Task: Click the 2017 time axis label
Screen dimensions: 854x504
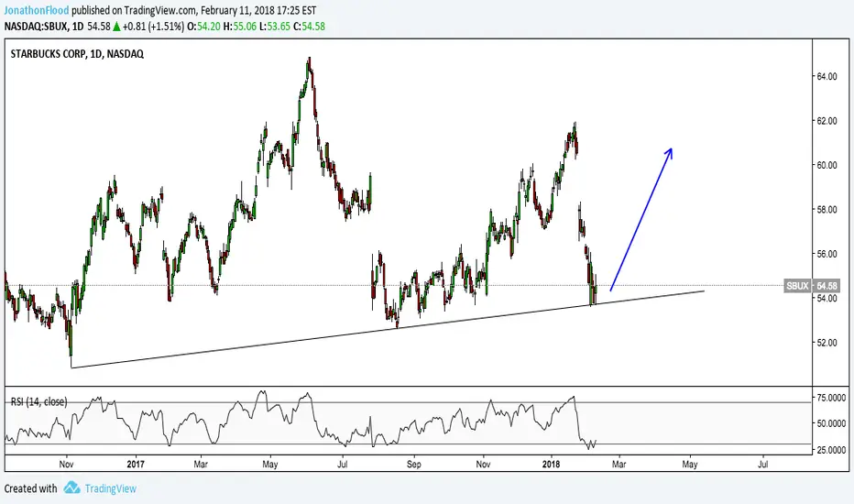Action: (x=136, y=465)
